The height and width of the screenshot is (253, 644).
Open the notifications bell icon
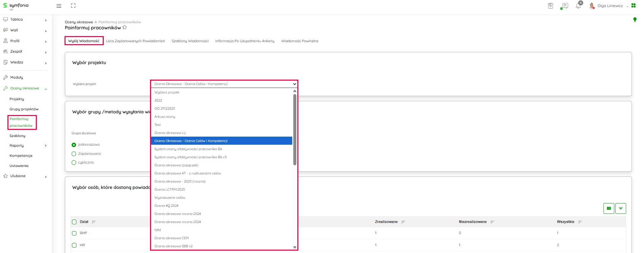(578, 6)
